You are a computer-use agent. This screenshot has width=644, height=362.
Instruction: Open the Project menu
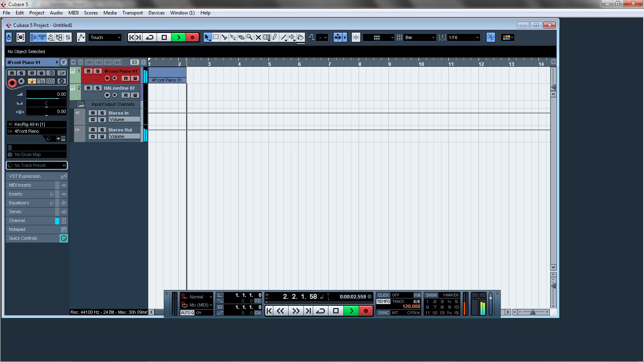(x=37, y=13)
